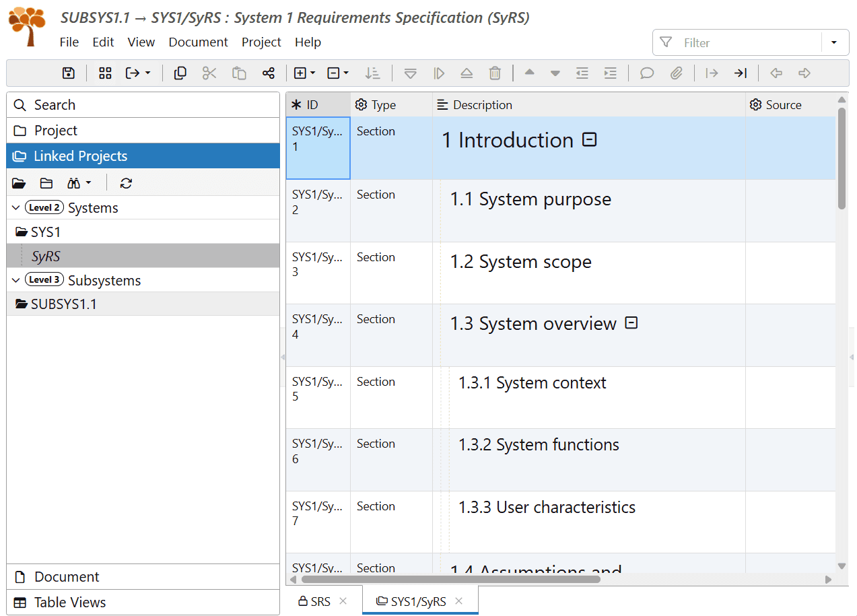Click the dark arrow-to-bar icon

pyautogui.click(x=741, y=73)
